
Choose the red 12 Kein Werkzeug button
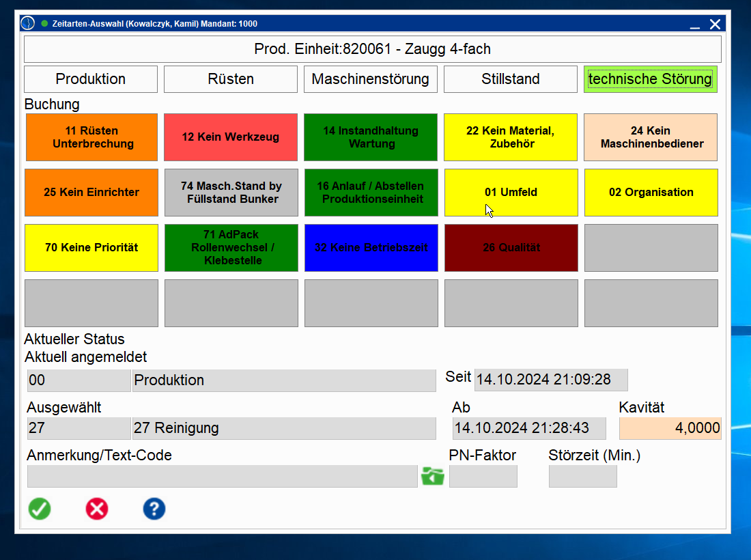coord(231,137)
